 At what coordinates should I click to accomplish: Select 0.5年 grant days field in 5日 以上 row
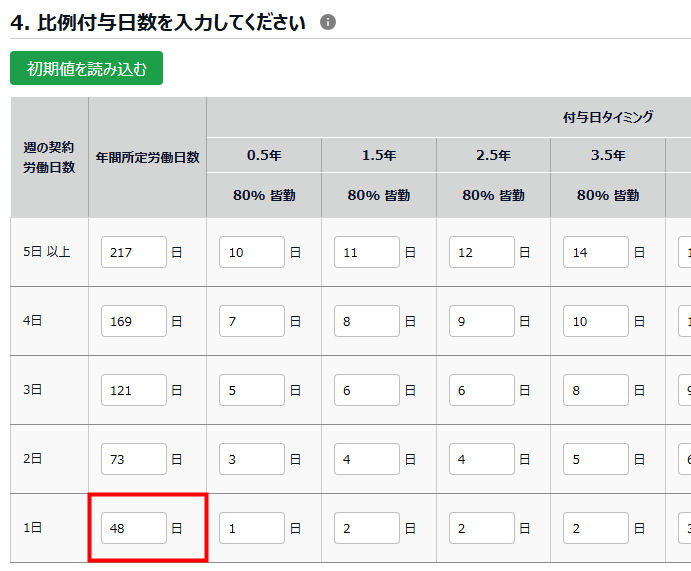pyautogui.click(x=252, y=252)
